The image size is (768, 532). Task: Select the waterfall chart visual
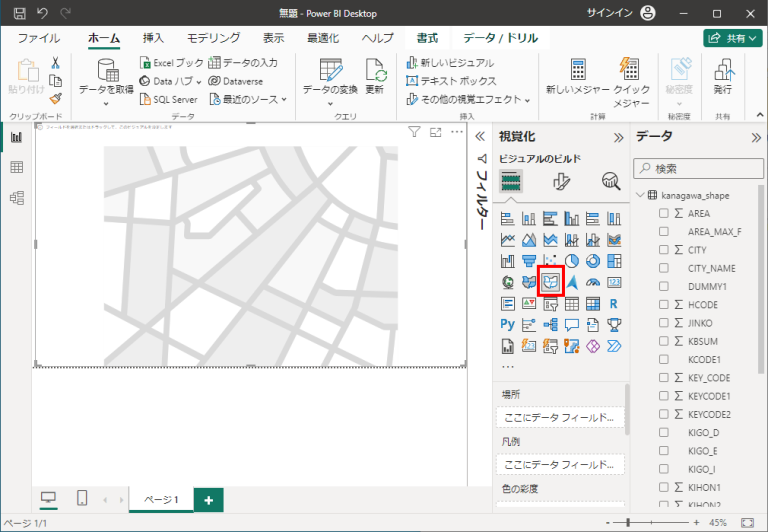click(x=507, y=261)
